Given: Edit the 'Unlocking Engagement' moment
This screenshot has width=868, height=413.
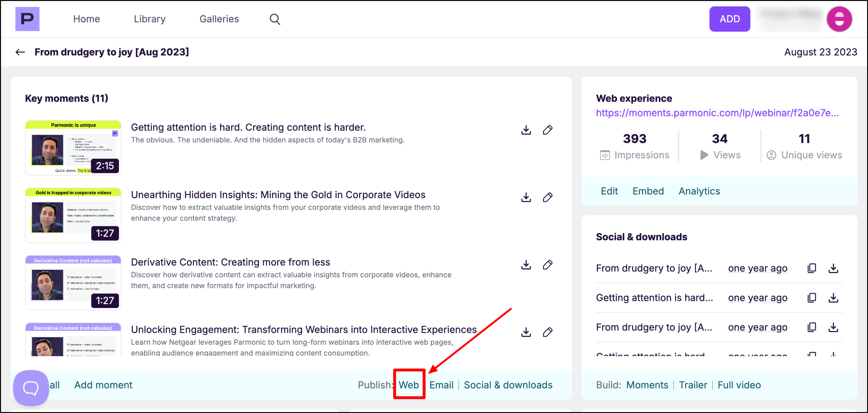Looking at the screenshot, I should [547, 332].
